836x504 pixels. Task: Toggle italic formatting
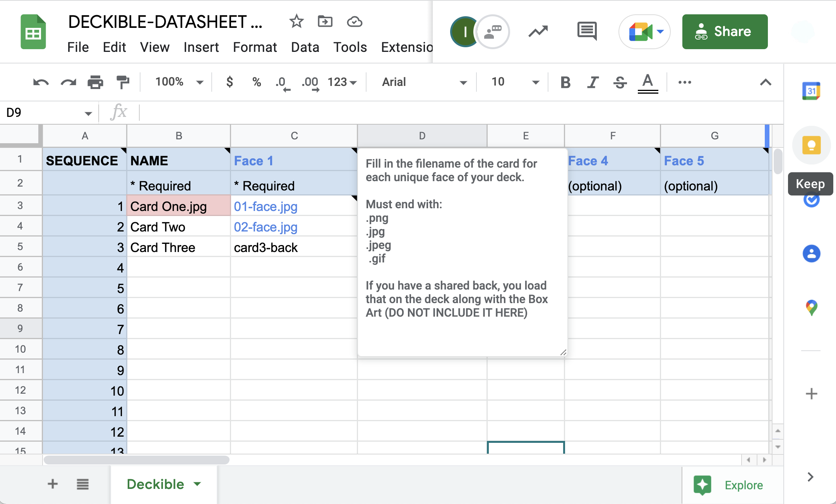[593, 82]
